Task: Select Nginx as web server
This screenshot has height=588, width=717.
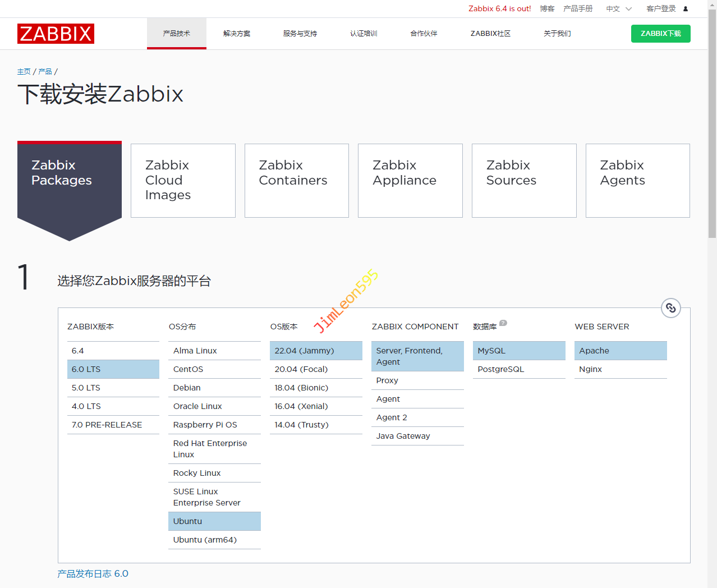Action: point(620,369)
